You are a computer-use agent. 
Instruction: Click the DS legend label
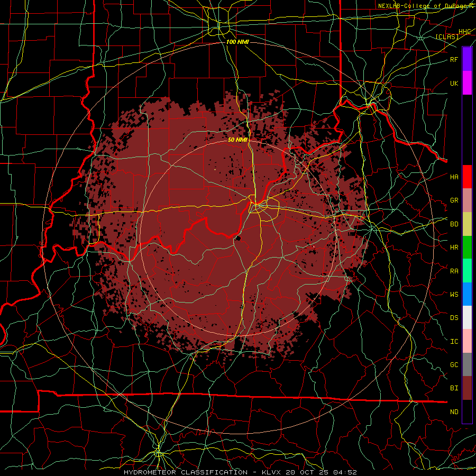pos(454,318)
